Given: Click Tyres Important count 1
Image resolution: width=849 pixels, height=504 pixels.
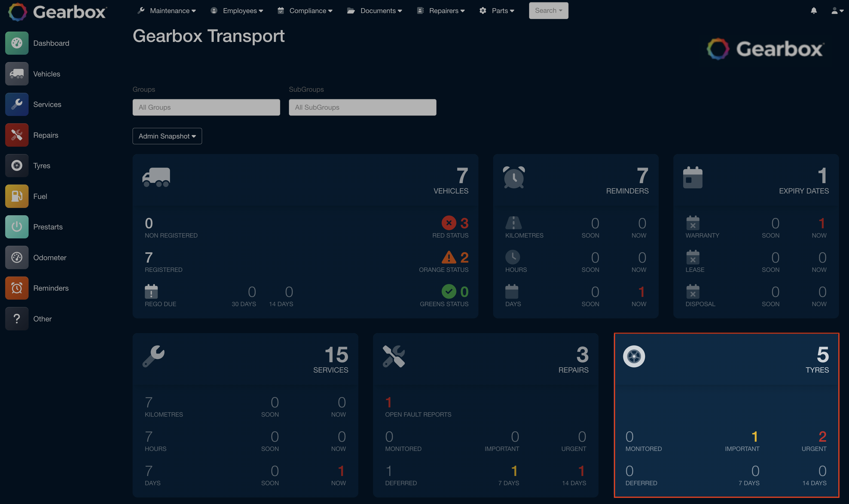Looking at the screenshot, I should pos(755,437).
